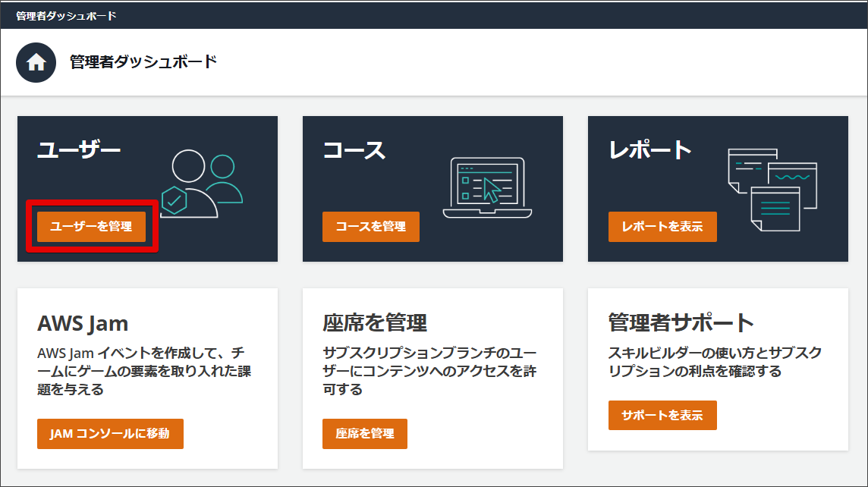The width and height of the screenshot is (868, 487).
Task: Click the 管理者サポート heading
Action: click(x=681, y=322)
